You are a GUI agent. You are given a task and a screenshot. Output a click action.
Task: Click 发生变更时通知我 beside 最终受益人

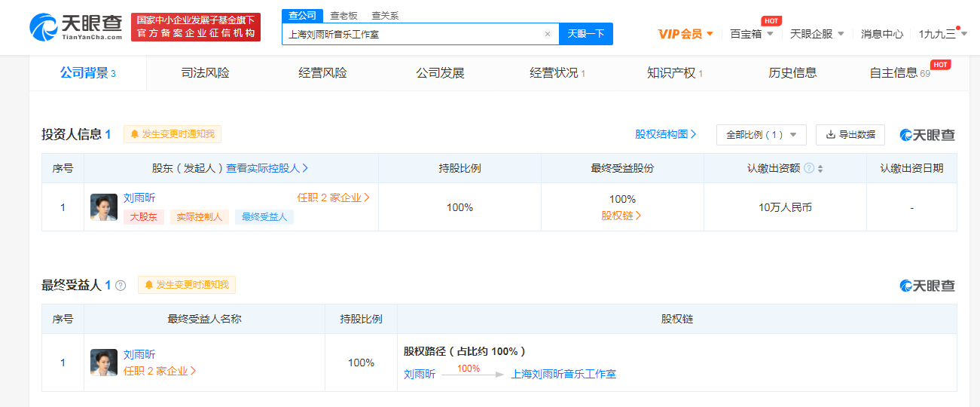pos(187,285)
